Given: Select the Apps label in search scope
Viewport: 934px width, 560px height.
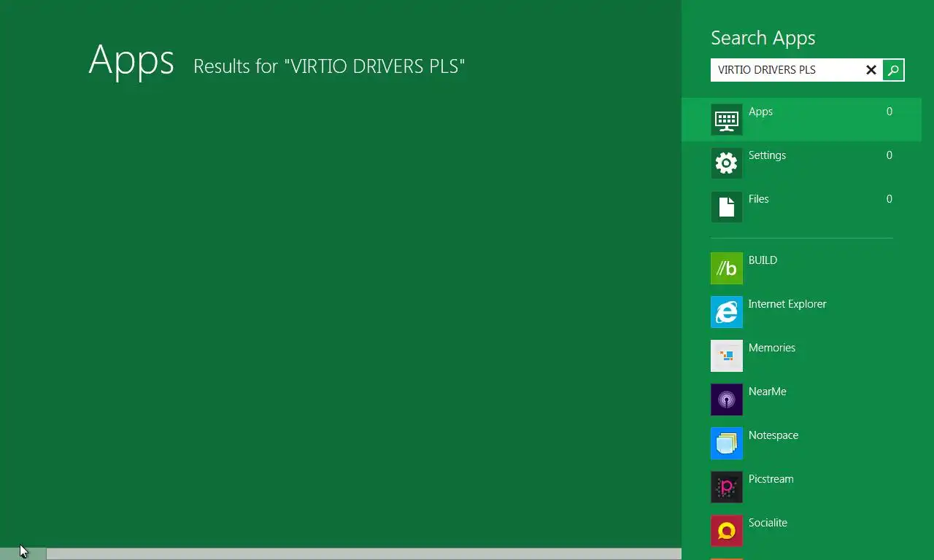Looking at the screenshot, I should point(760,112).
